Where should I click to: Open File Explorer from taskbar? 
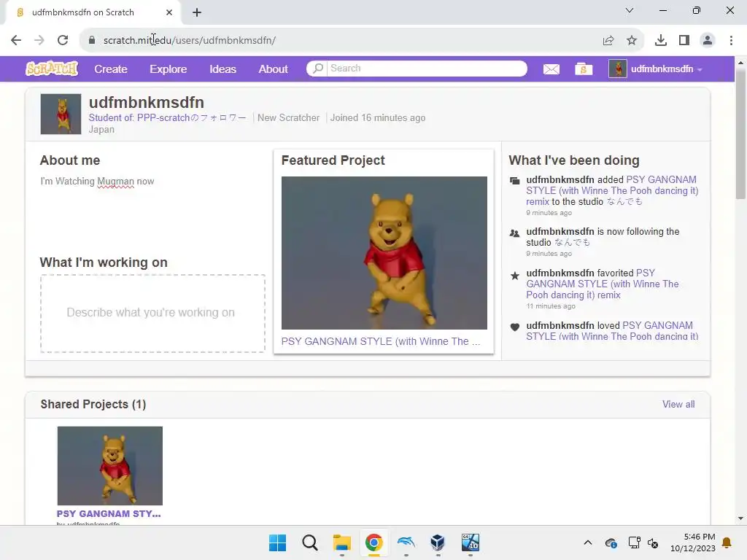tap(341, 542)
